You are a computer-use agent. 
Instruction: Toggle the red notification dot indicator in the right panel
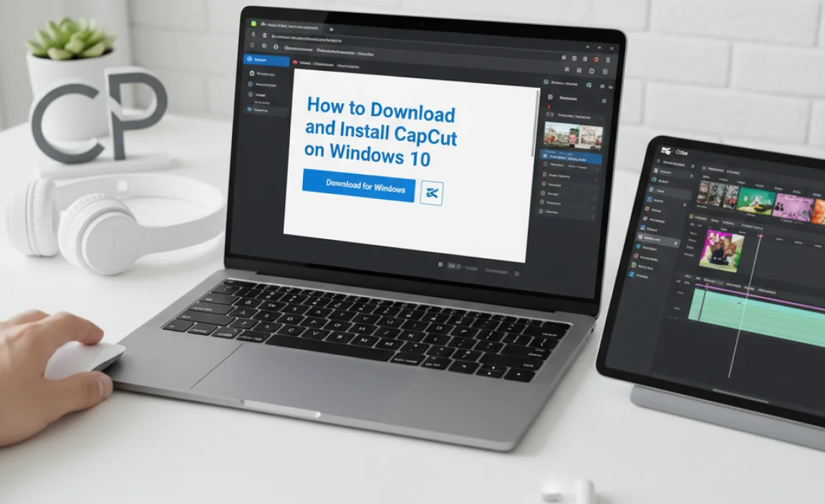549,106
